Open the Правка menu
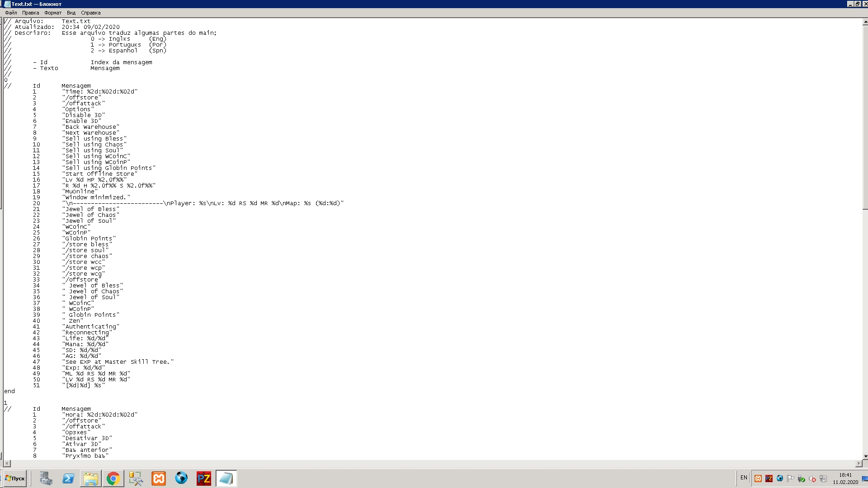This screenshot has height=488, width=868. (30, 13)
